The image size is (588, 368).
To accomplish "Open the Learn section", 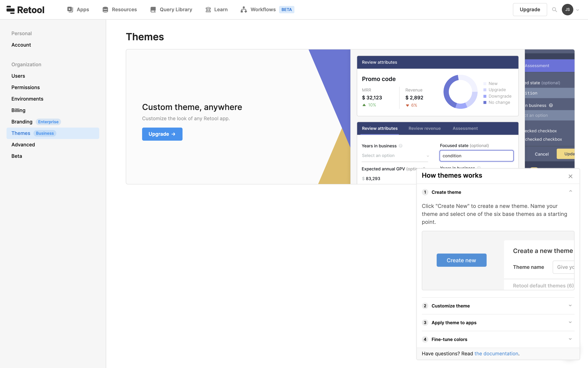I will [216, 9].
